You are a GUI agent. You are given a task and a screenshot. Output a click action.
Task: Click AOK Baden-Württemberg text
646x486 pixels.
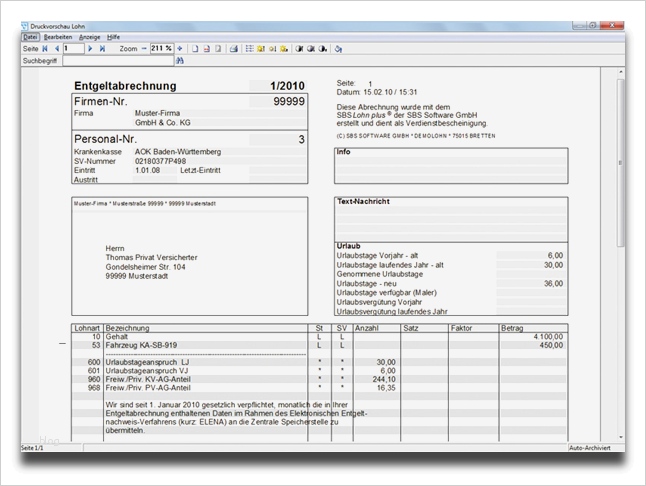point(178,152)
